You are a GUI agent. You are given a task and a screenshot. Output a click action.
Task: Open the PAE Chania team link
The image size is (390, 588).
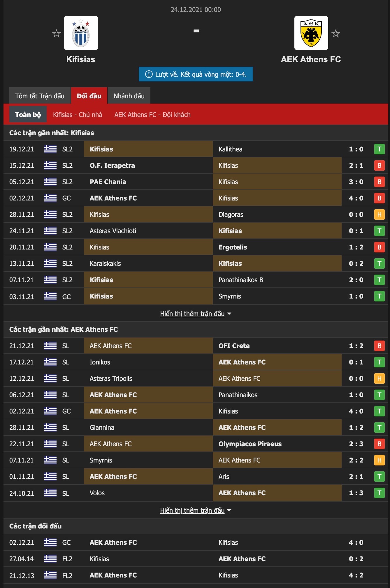pyautogui.click(x=108, y=182)
